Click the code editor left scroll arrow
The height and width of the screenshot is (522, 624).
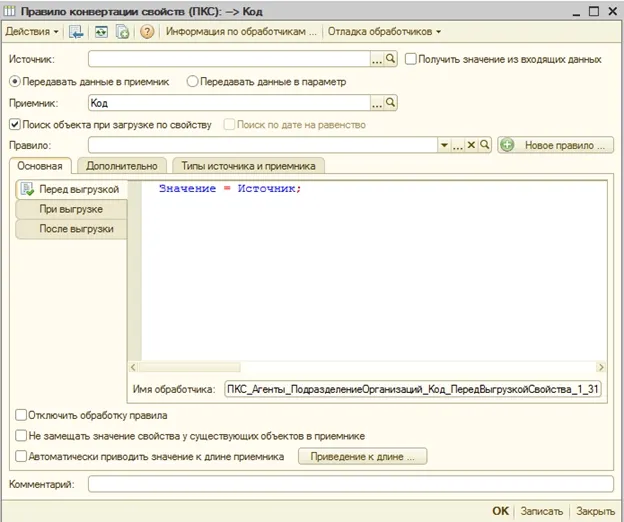click(133, 367)
